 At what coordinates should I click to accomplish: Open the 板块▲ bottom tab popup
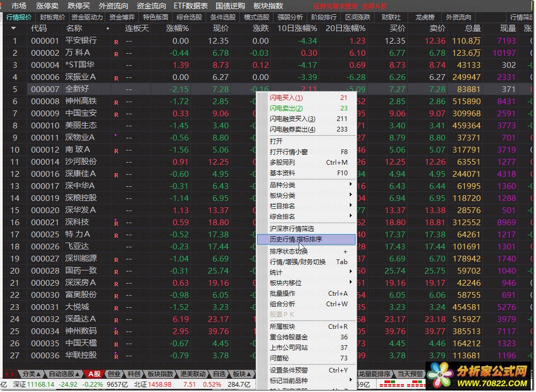[242, 374]
